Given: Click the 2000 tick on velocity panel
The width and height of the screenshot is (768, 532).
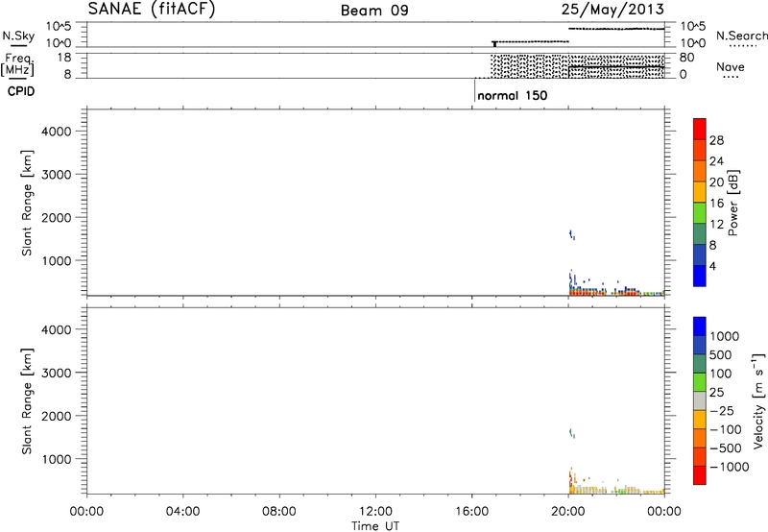Looking at the screenshot, I should pos(57,416).
